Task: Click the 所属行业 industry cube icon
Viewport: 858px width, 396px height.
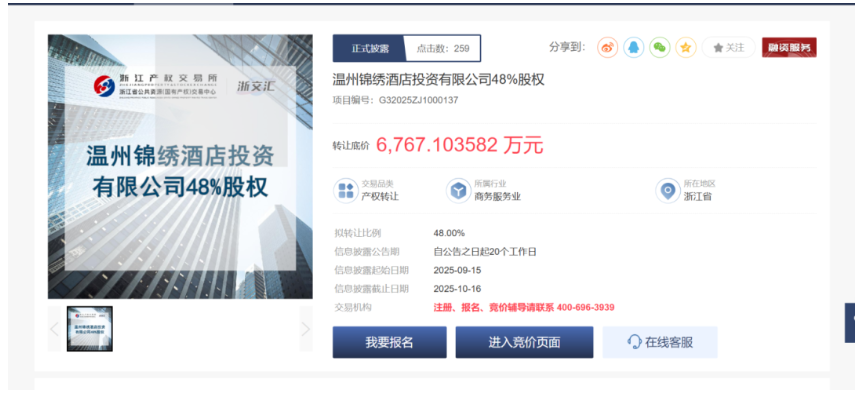Action: pos(459,190)
